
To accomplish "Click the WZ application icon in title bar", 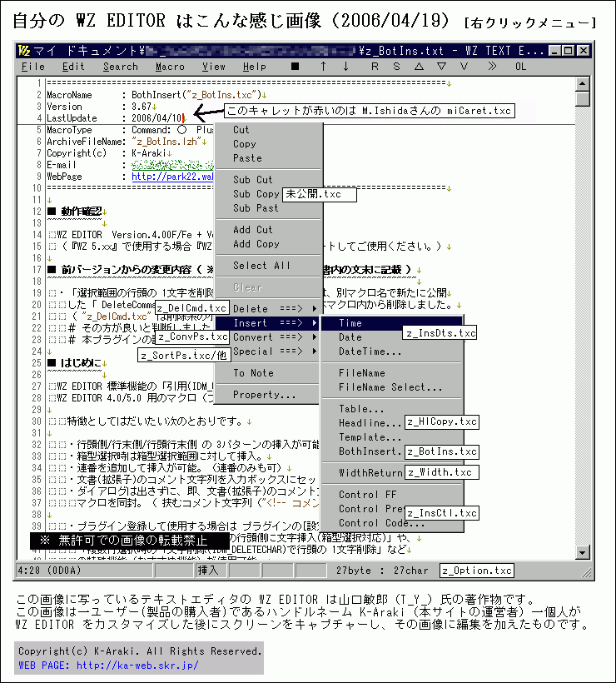I will 24,51.
